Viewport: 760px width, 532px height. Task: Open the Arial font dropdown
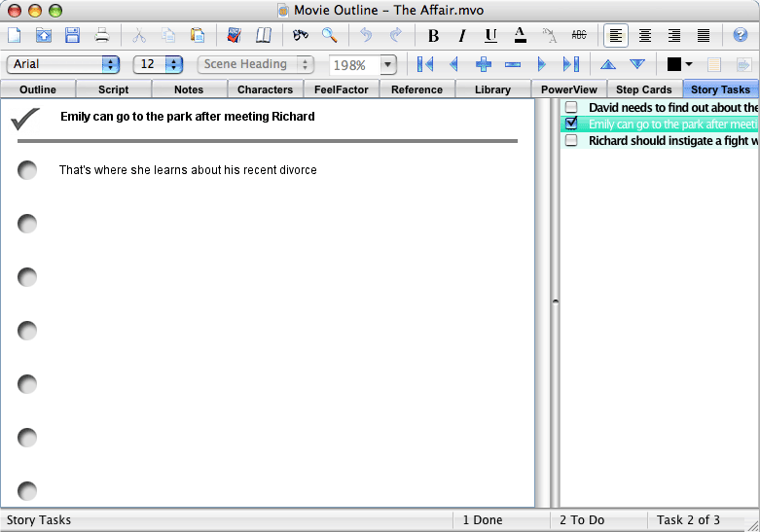click(x=63, y=64)
